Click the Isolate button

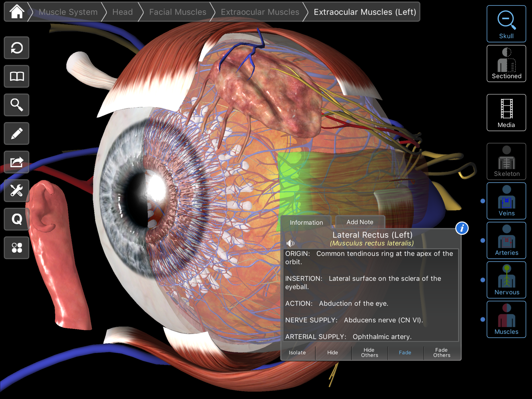pos(297,353)
